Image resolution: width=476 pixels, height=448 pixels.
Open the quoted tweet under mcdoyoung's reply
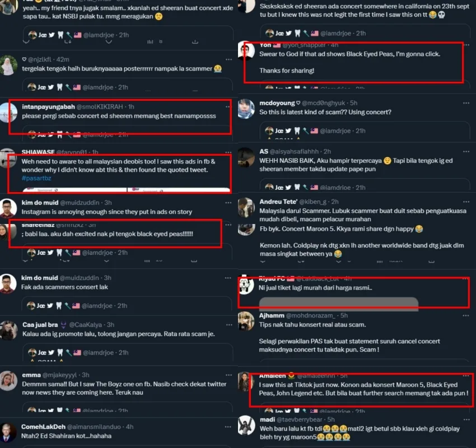click(x=365, y=131)
